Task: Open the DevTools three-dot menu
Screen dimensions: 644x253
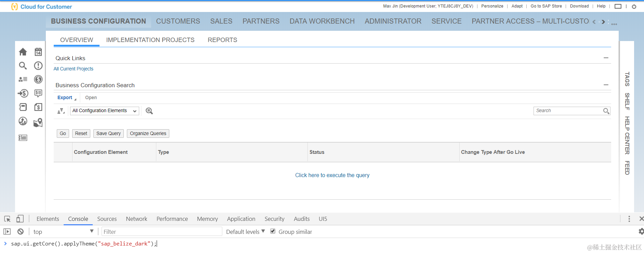Action: [x=629, y=219]
